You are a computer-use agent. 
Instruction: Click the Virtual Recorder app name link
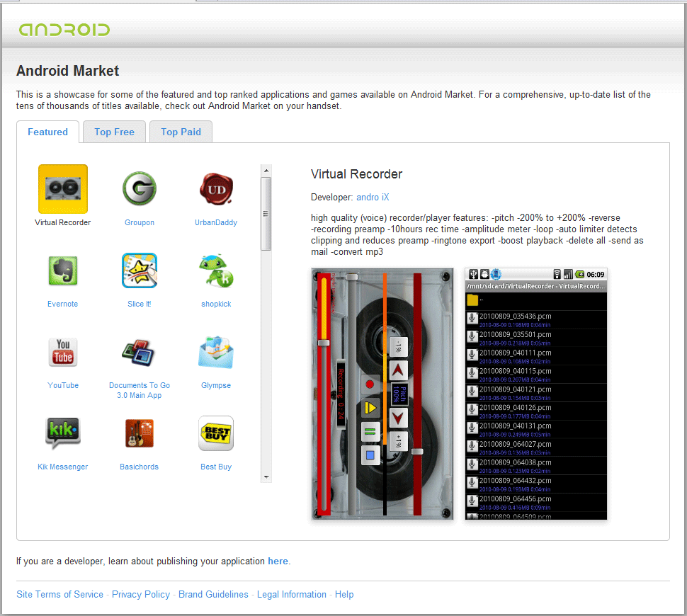coord(62,222)
